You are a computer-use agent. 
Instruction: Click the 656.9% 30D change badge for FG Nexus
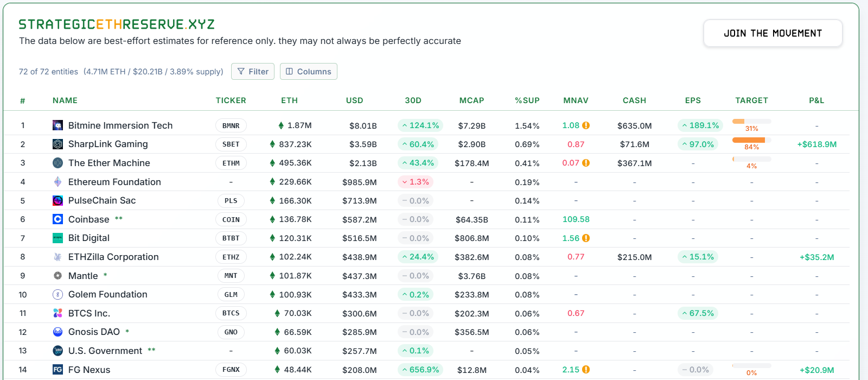tap(420, 370)
